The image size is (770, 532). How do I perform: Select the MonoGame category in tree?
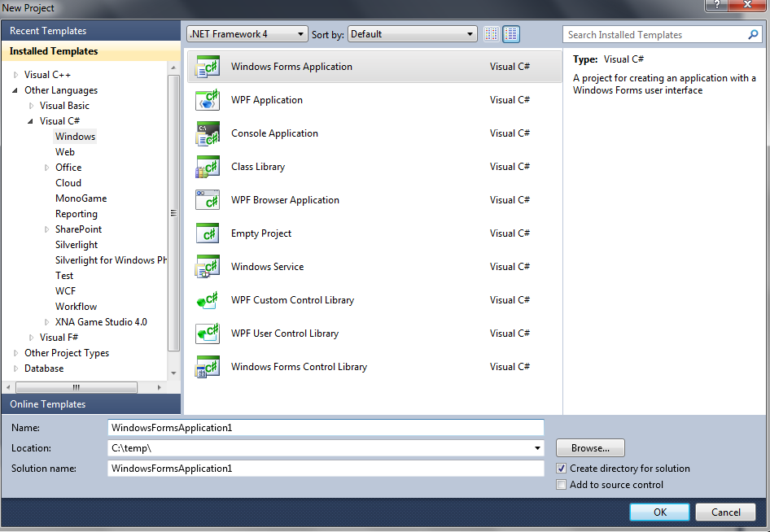81,198
